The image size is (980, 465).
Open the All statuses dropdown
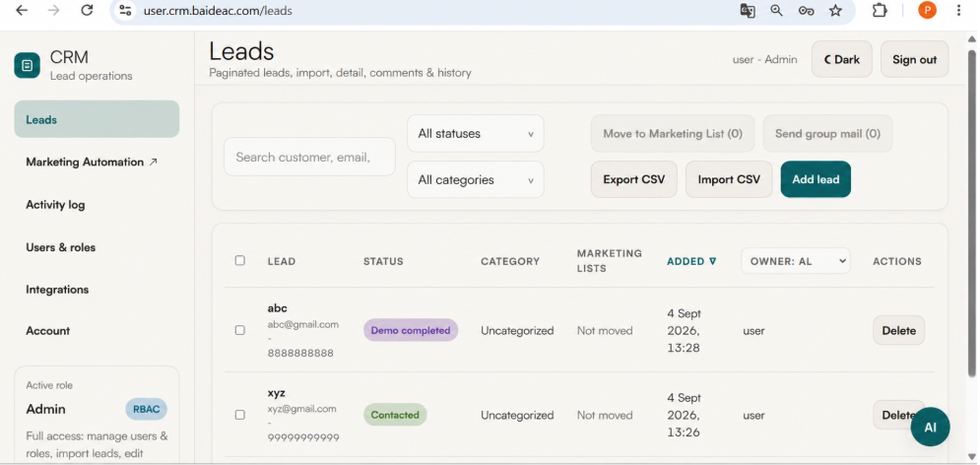pos(476,133)
